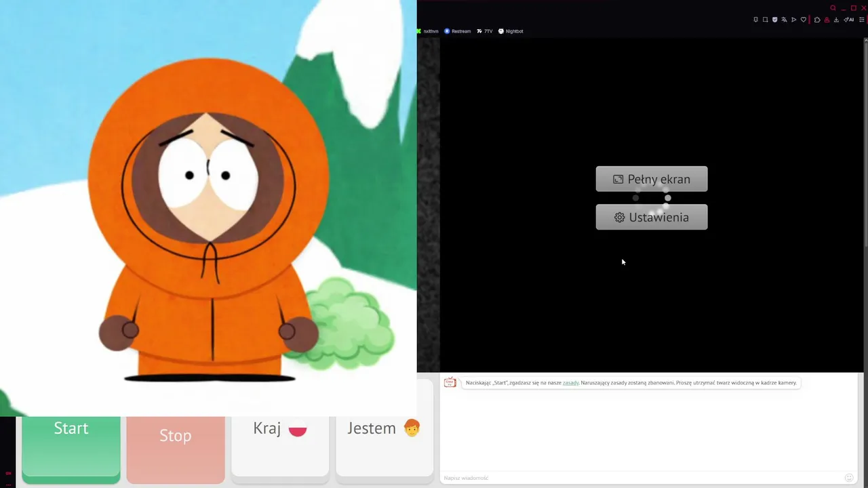Open the browser easy setup menu
Viewport: 868px width, 488px height.
[862, 20]
